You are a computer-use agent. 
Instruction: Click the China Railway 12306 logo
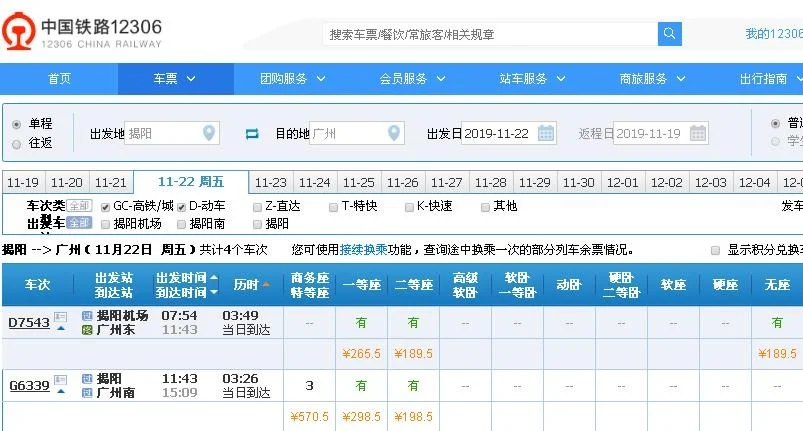click(82, 32)
